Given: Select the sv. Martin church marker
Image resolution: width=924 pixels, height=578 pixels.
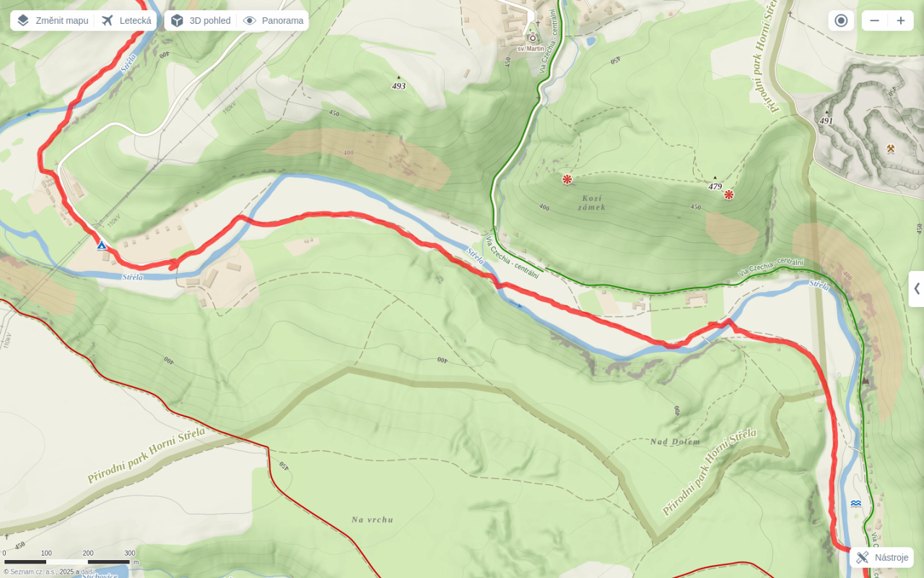Looking at the screenshot, I should 533,38.
